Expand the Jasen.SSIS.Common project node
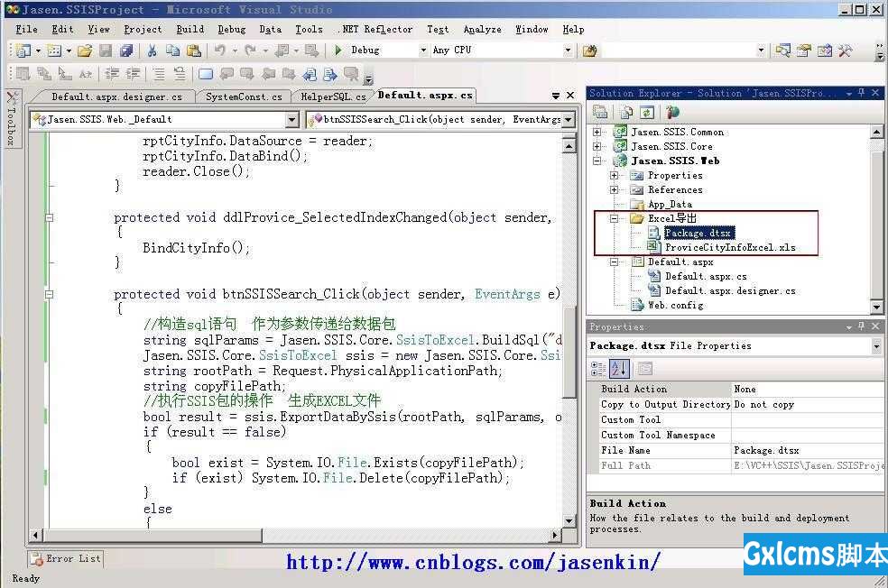Viewport: 888px width, 588px height. click(x=597, y=132)
